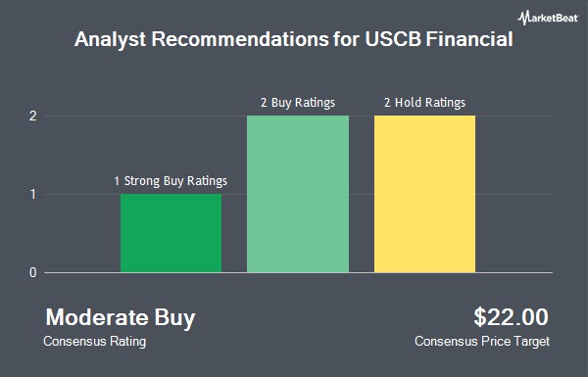The height and width of the screenshot is (377, 588).
Task: Click the $22.00 price target value
Action: coord(511,317)
